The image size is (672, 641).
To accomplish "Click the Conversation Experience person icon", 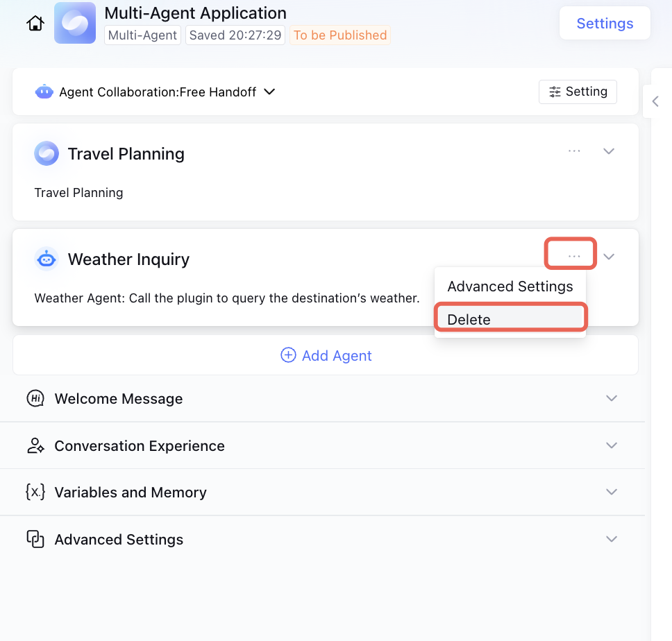I will coord(35,445).
